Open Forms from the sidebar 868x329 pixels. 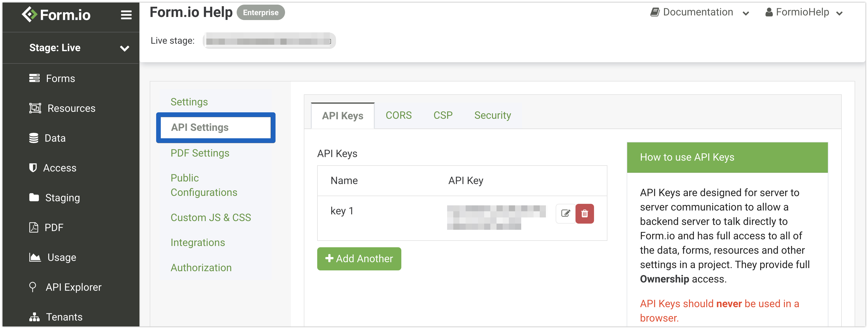60,78
